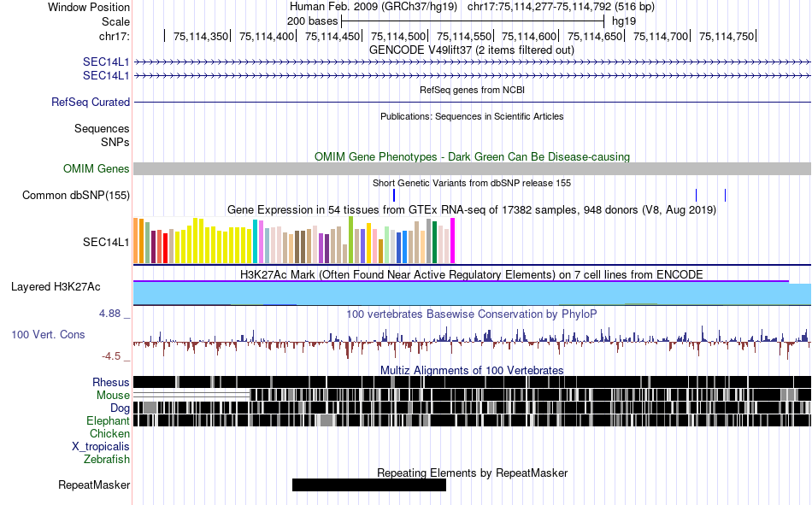Click the cyan GTEx expression bar
Viewport: 812px width, 505px height.
click(x=256, y=242)
